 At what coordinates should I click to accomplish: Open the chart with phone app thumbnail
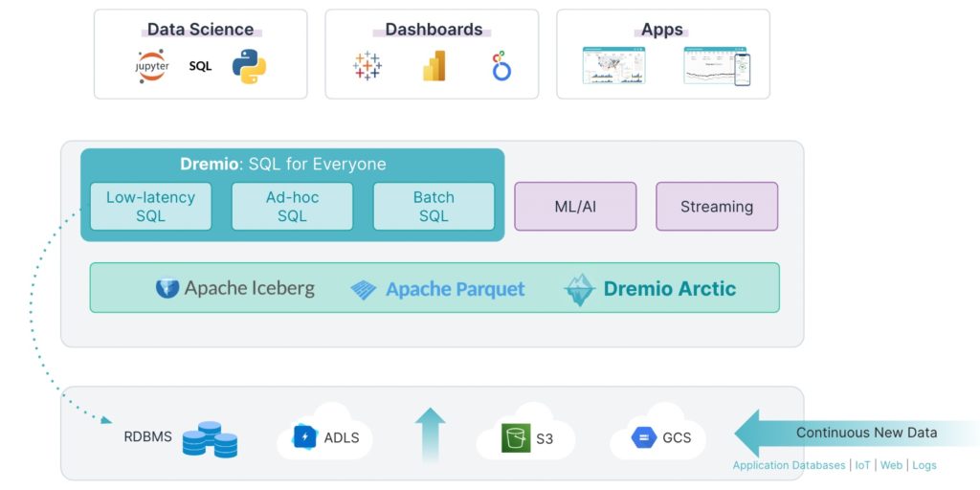tap(717, 66)
